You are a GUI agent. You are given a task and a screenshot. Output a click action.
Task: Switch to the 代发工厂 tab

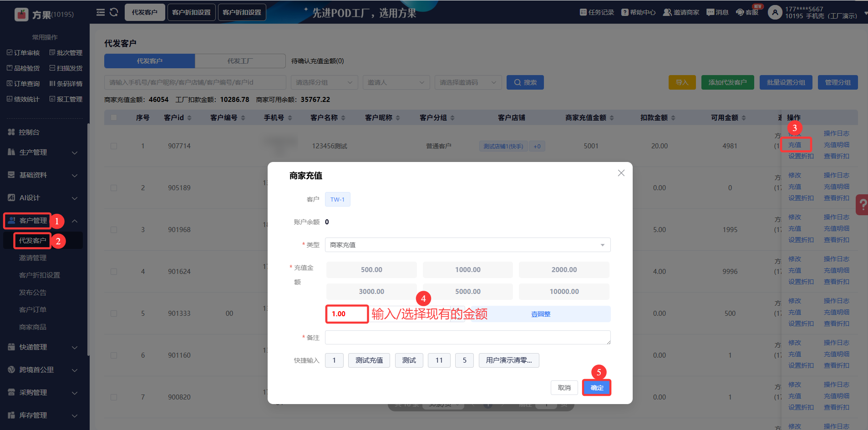(x=240, y=61)
